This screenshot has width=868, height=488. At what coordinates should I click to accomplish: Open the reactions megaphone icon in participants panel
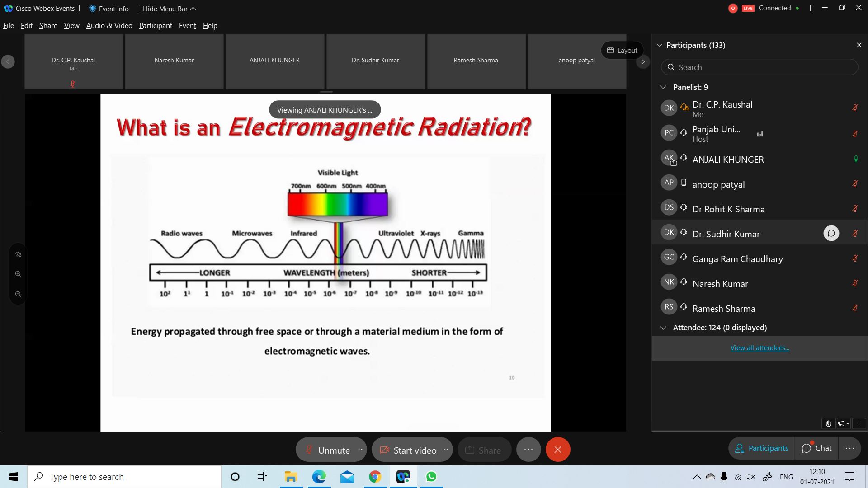pyautogui.click(x=841, y=423)
